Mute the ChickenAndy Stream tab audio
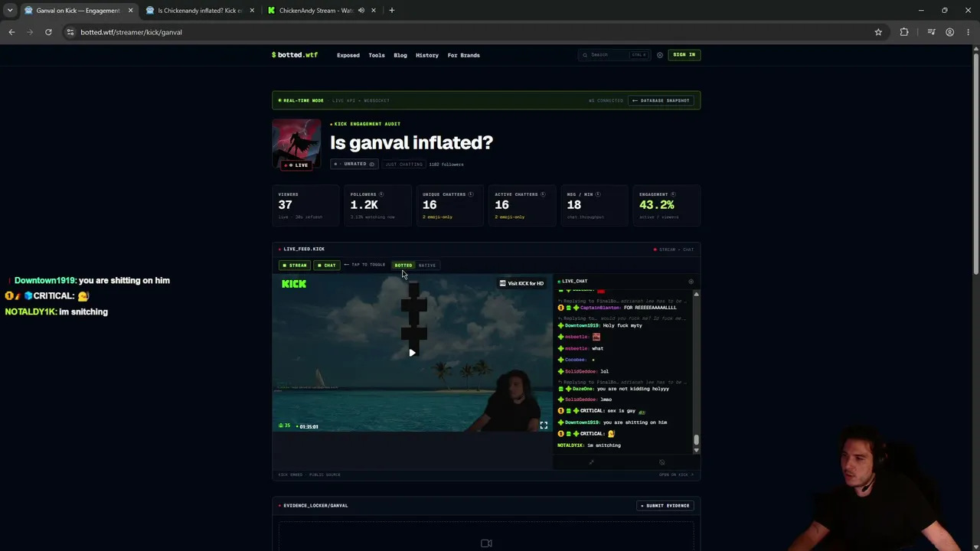 361,11
